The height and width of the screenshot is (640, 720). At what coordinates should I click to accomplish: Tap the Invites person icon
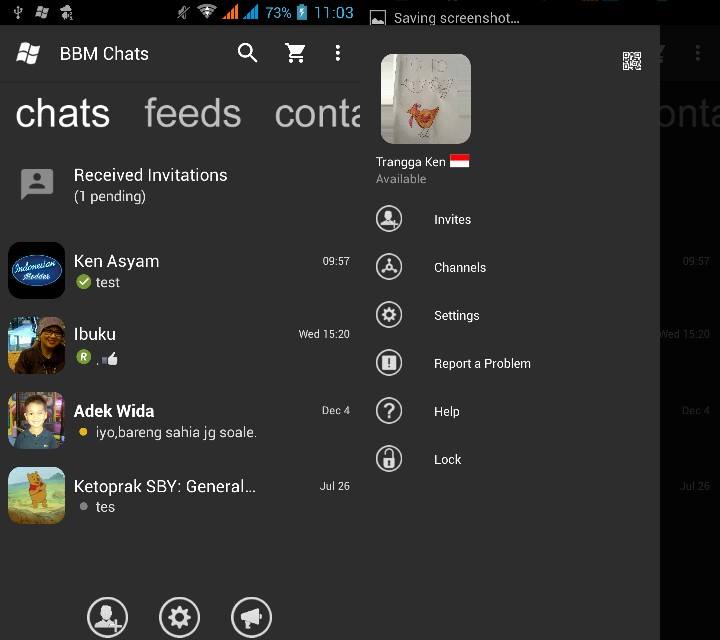tap(389, 219)
